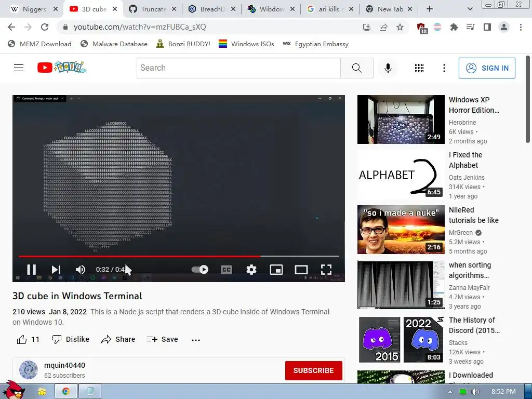
Task: Go back in browser
Action: [11, 27]
